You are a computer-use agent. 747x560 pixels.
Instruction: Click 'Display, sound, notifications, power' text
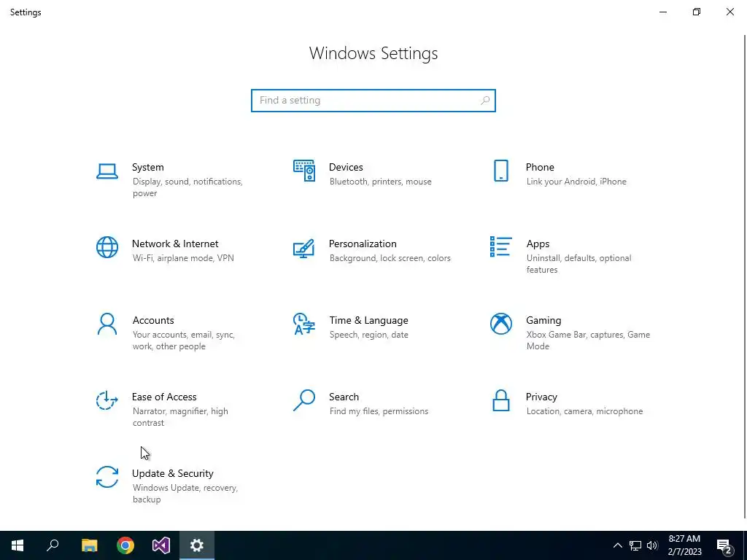coord(187,187)
